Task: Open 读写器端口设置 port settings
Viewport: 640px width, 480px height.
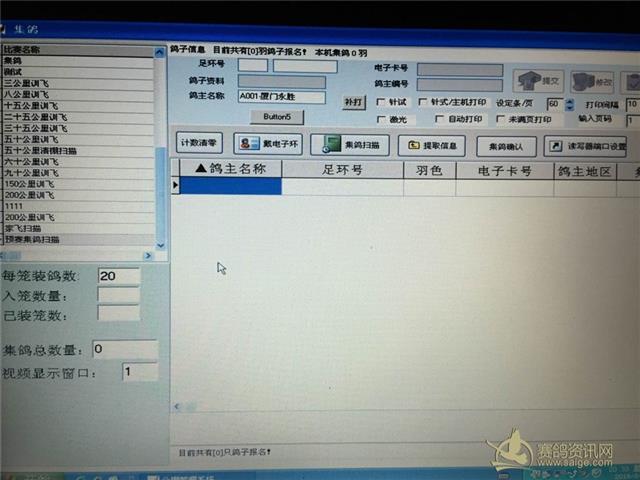Action: (x=585, y=146)
